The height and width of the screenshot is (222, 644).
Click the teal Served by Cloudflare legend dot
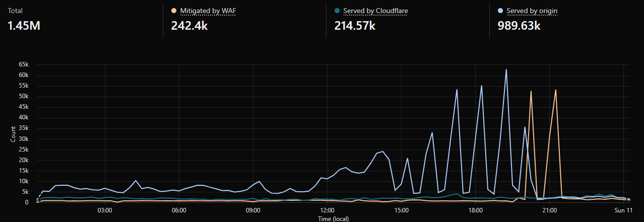[337, 11]
